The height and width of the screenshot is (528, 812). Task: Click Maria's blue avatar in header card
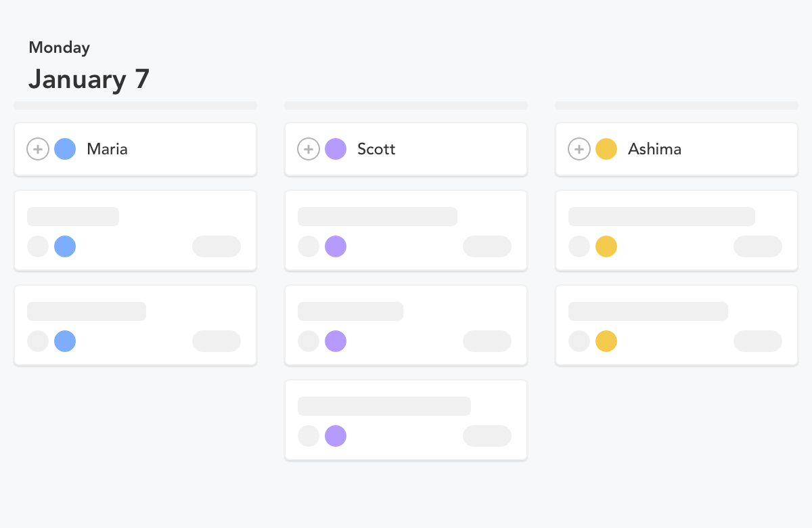(65, 149)
